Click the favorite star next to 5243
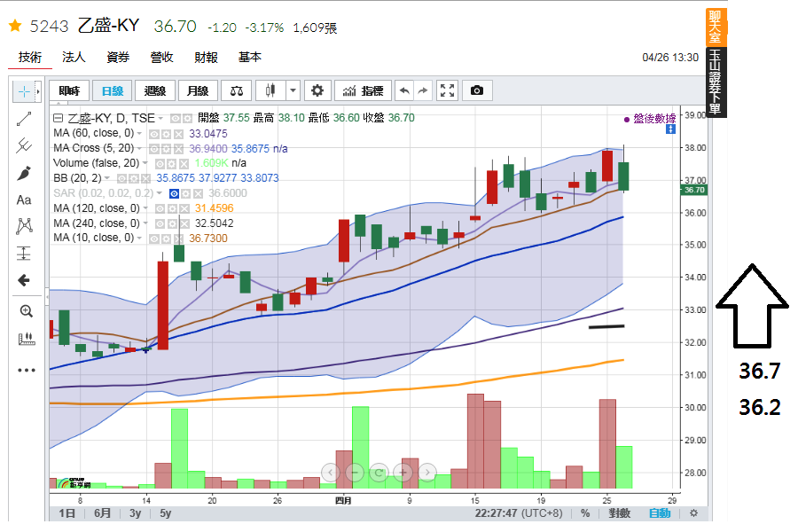This screenshot has height=532, width=798. click(15, 26)
